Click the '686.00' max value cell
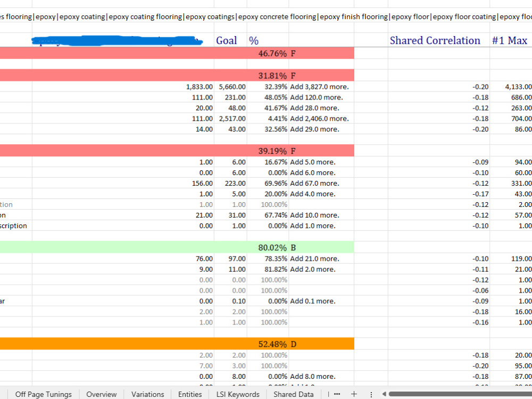 (x=511, y=97)
